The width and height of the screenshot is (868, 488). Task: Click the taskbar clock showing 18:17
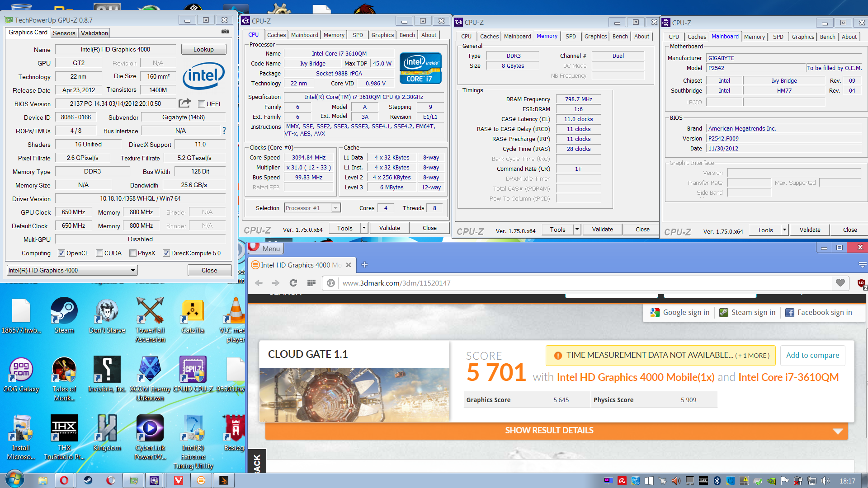pos(847,481)
